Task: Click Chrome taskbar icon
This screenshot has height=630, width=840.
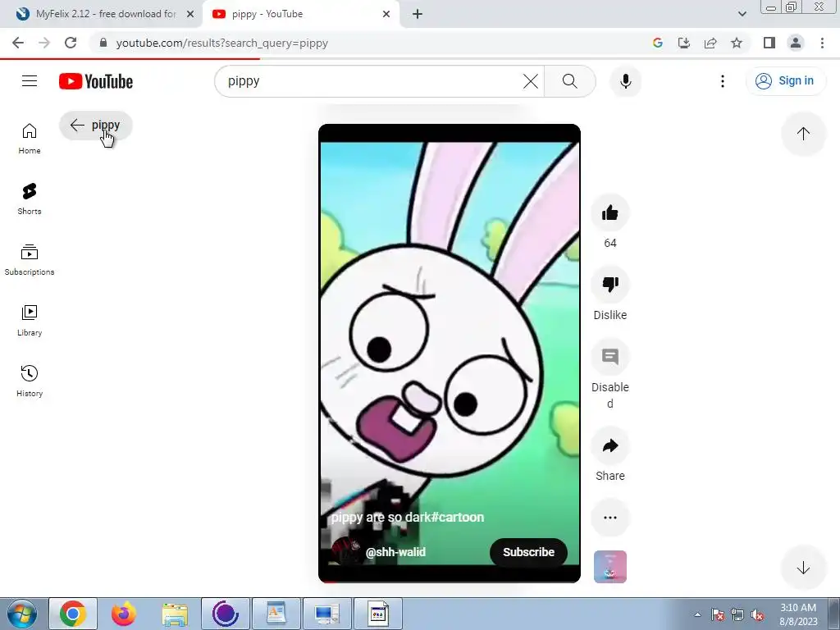Action: coord(73,614)
